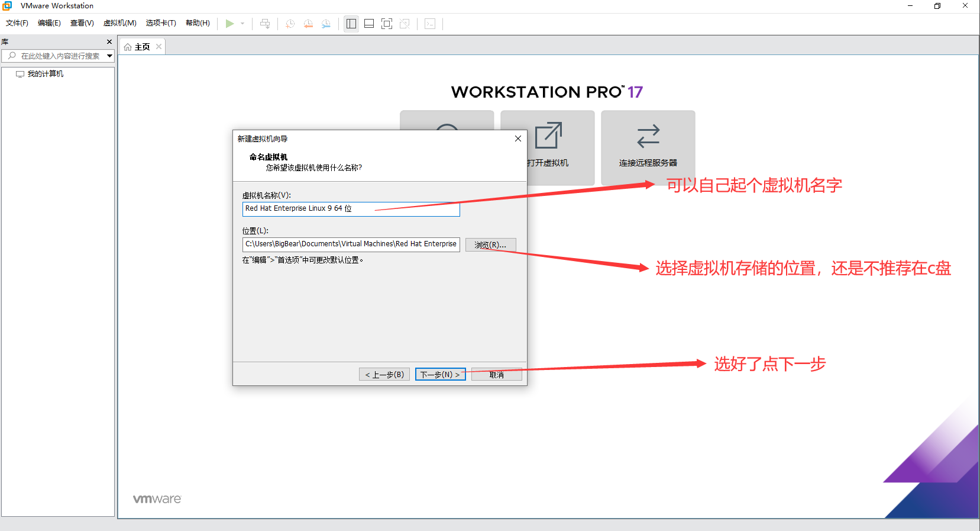Revert to snapshot toolbar icon
Viewport: 980px width, 531px height.
(308, 24)
